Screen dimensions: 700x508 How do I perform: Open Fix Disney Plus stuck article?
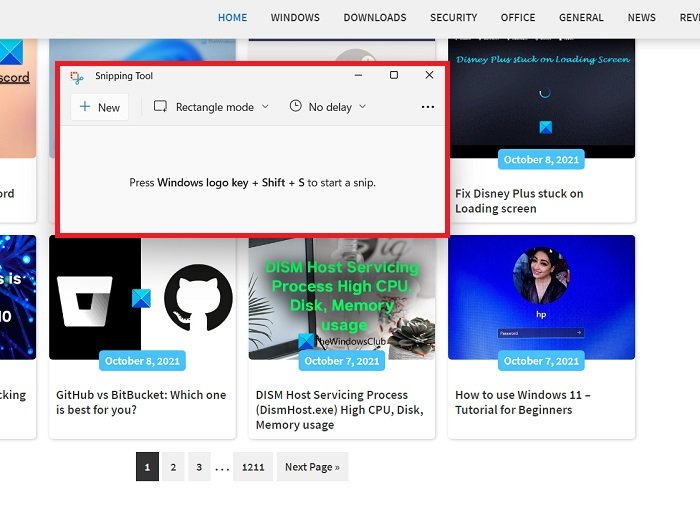pyautogui.click(x=519, y=201)
